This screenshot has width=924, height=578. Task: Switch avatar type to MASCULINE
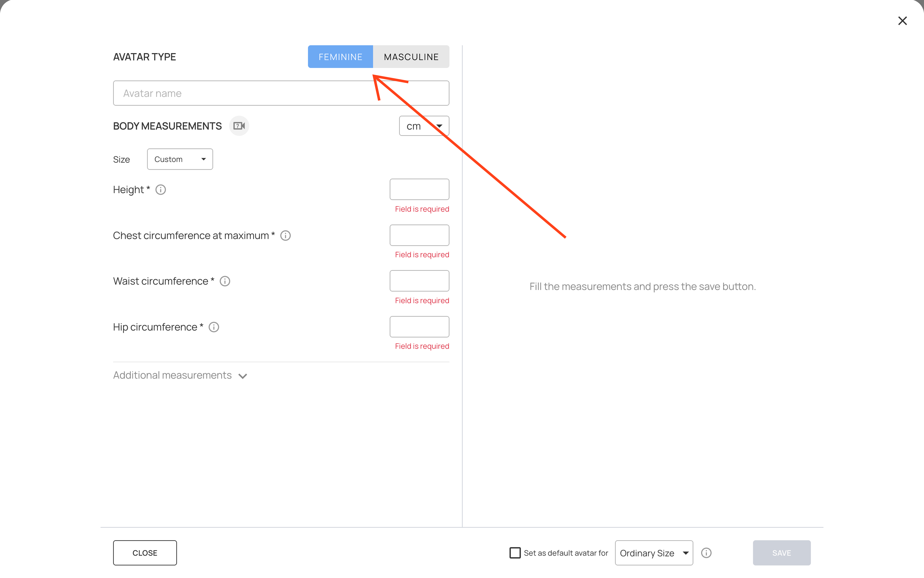[x=411, y=57]
